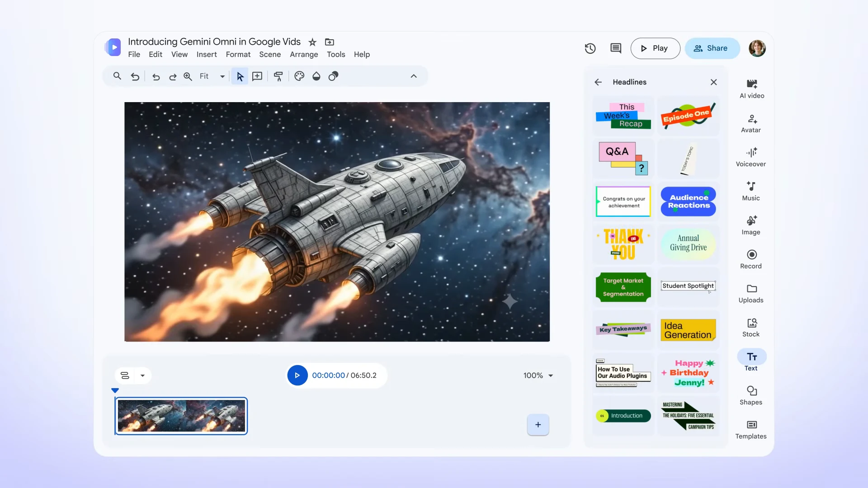Click the zoom-in magnifier icon
The width and height of the screenshot is (868, 488).
coord(188,76)
